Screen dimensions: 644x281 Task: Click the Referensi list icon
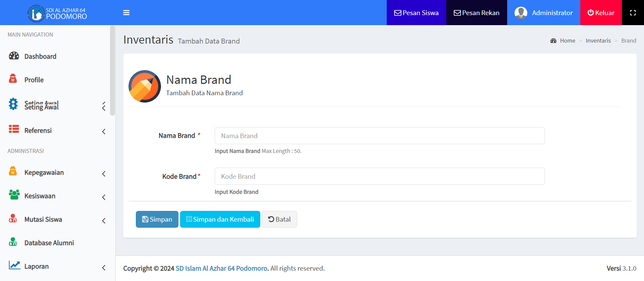click(14, 129)
